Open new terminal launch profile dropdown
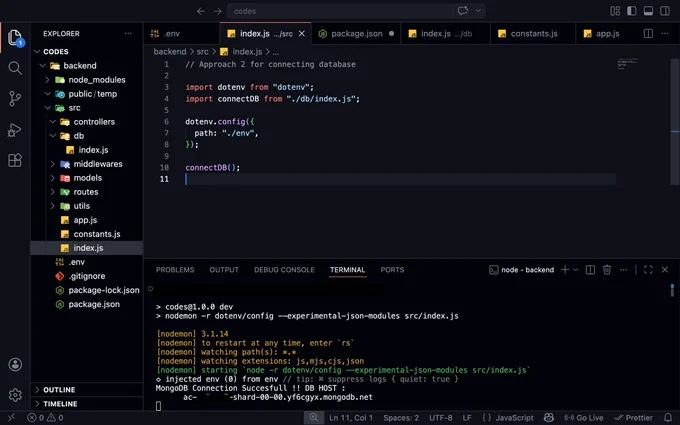680x425 pixels. pyautogui.click(x=575, y=270)
